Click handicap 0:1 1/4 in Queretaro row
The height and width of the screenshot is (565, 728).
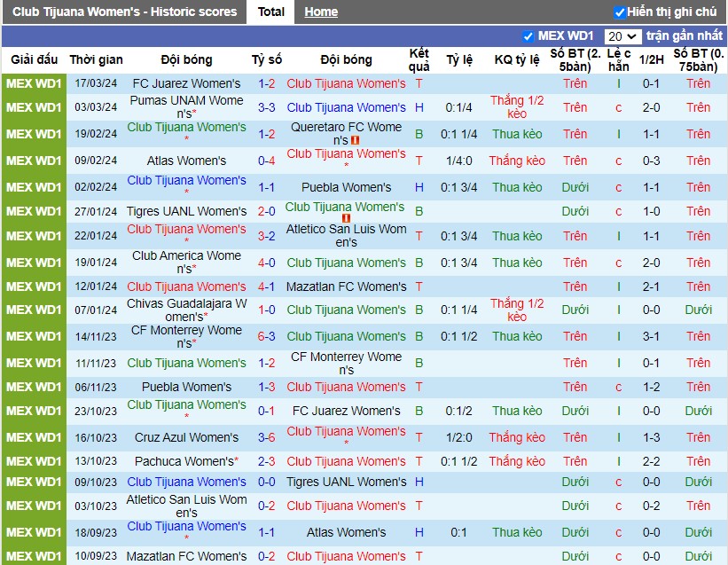point(458,134)
